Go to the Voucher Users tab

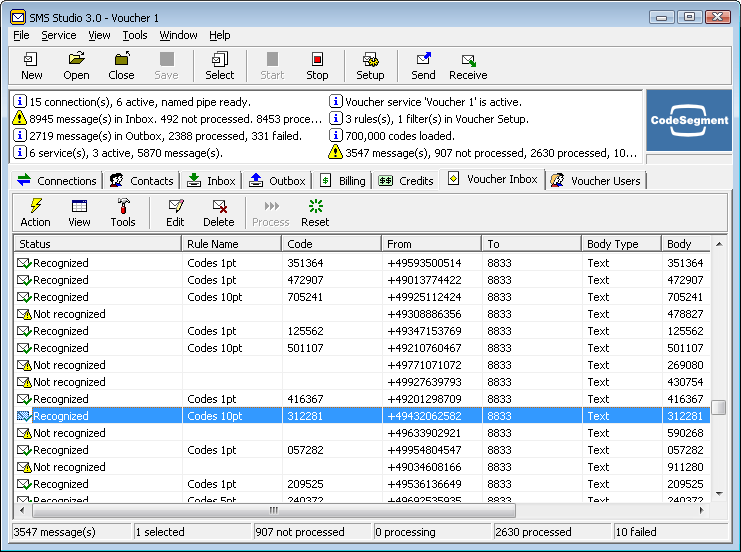click(596, 181)
